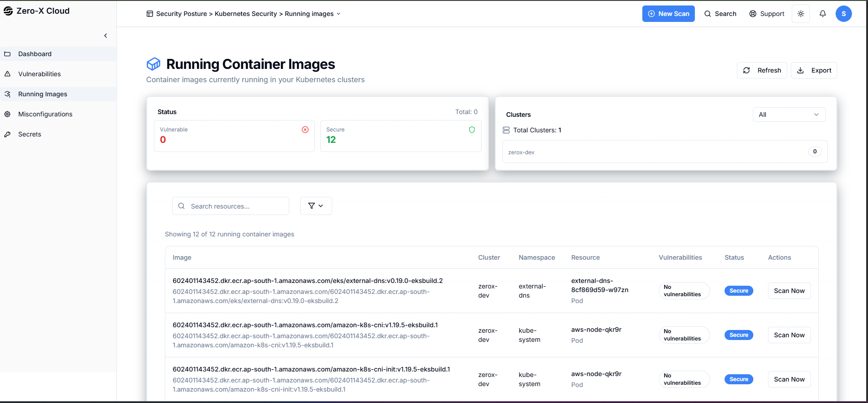868x403 pixels.
Task: Select Running Images in the sidebar
Action: [x=58, y=94]
